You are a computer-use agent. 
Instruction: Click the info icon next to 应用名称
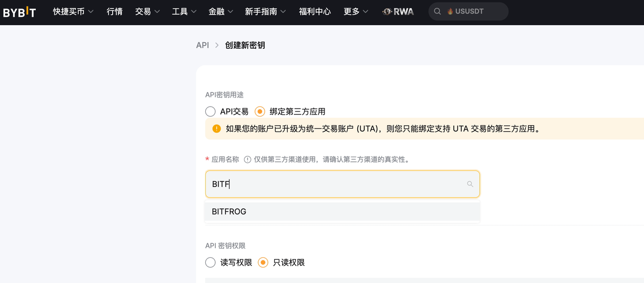pyautogui.click(x=248, y=159)
